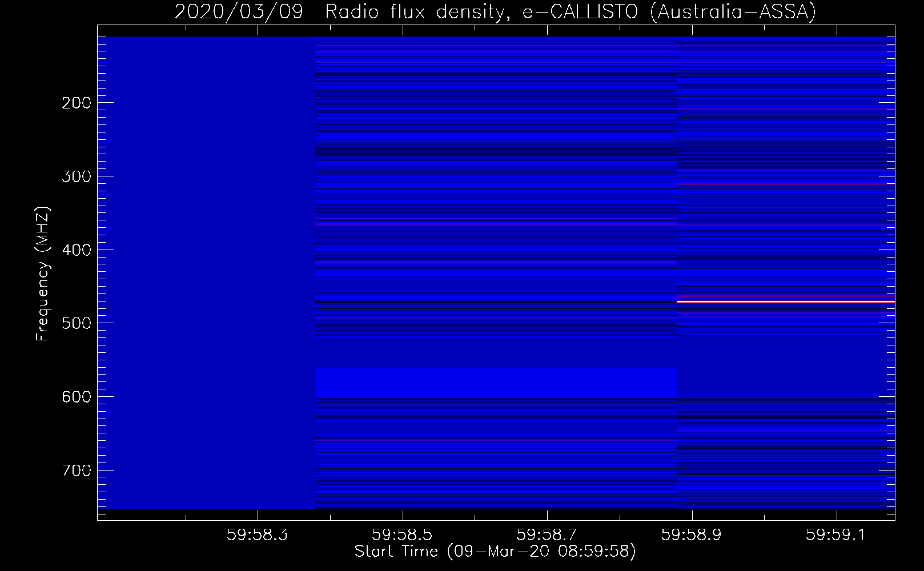This screenshot has width=924, height=571.
Task: Click the 600 frequency tick label
Action: tap(76, 397)
